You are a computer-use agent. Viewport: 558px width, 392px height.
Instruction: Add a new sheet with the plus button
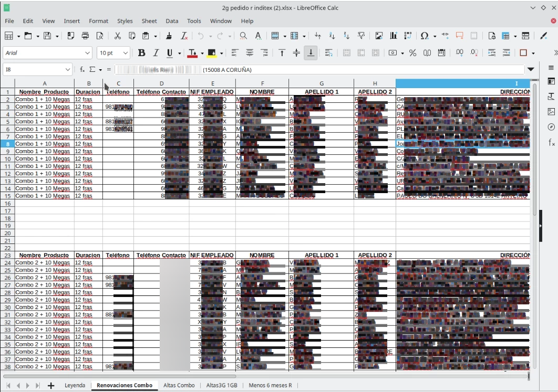coord(51,385)
